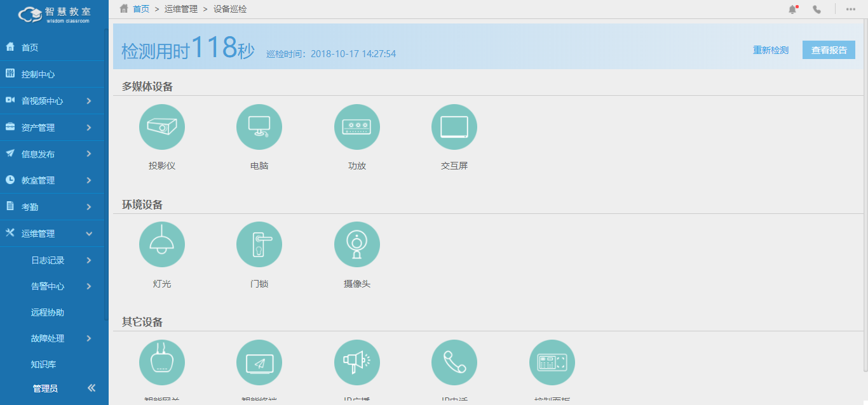Screen dimensions: 868x405
Task: Select the lighting (灯光) device icon
Action: coord(161,244)
